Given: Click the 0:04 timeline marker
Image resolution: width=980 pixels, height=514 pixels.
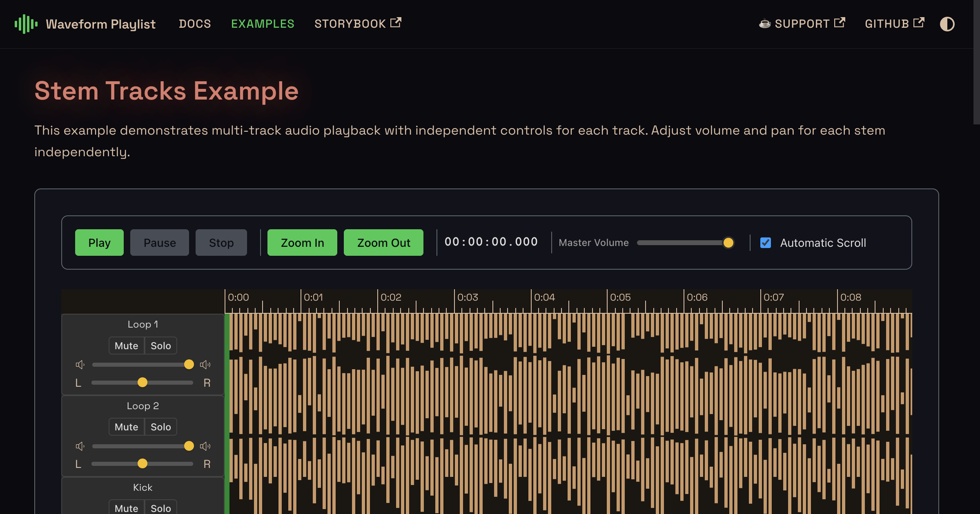Looking at the screenshot, I should point(544,297).
